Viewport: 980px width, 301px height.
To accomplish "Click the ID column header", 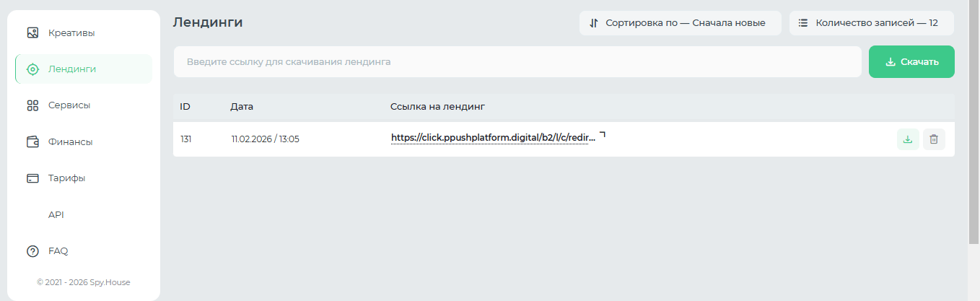I will (185, 107).
